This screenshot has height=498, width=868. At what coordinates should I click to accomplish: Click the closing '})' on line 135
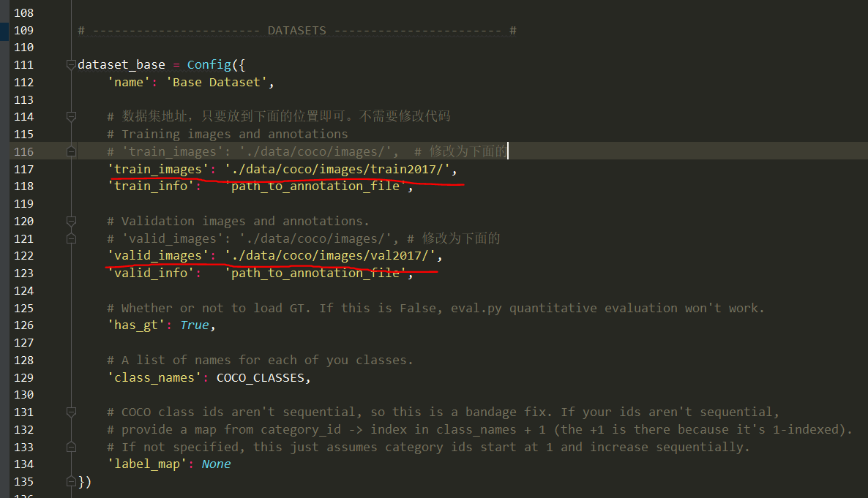click(85, 481)
